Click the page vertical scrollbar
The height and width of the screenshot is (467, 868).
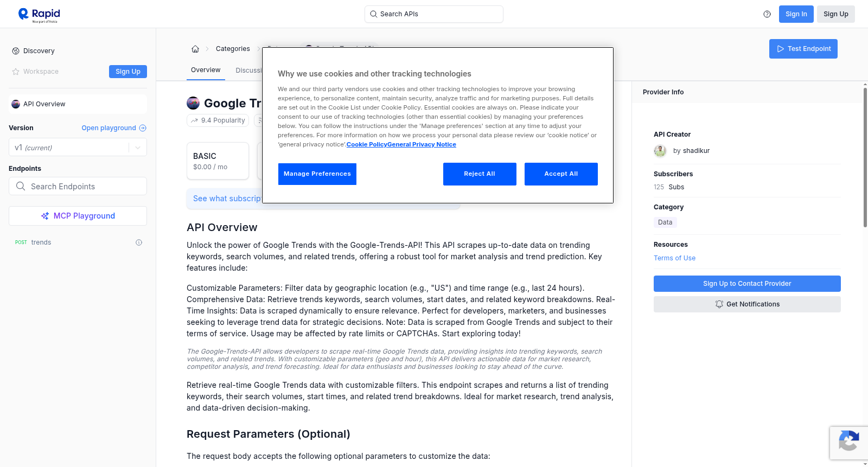click(865, 157)
